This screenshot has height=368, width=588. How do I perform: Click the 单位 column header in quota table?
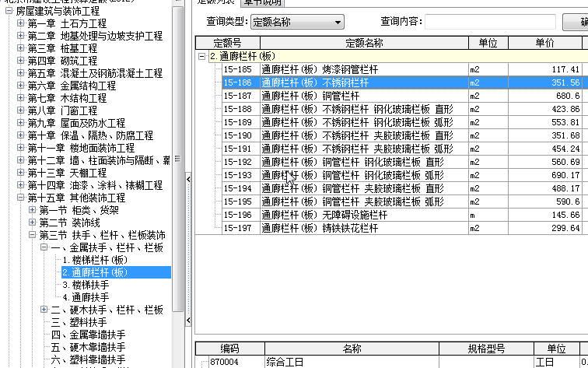pyautogui.click(x=488, y=43)
